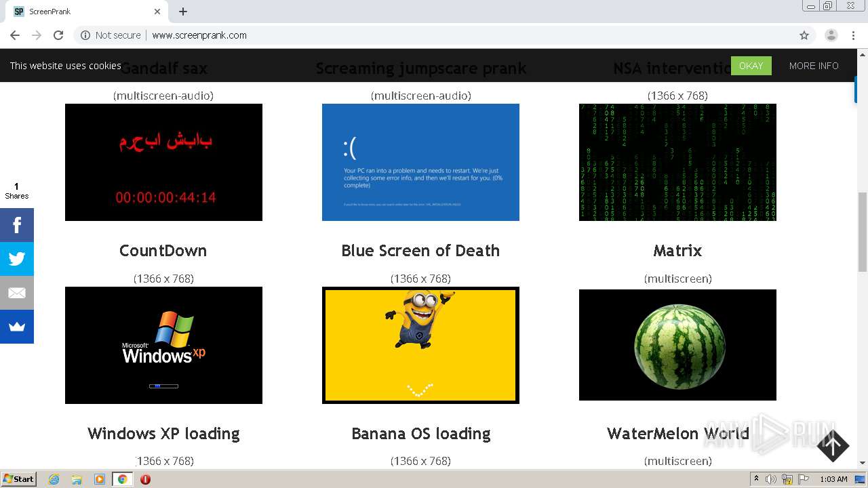Open Windows Explorer folder in taskbar
Viewport: 868px width, 488px height.
pos(77,479)
